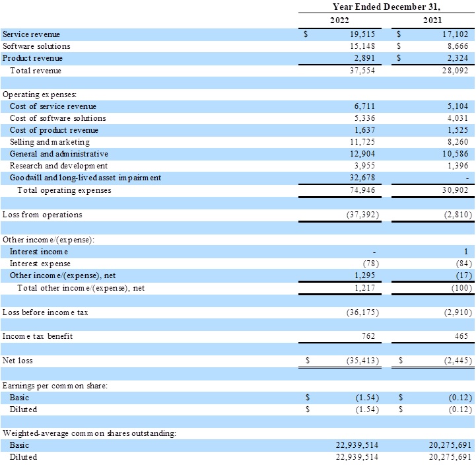This screenshot has height=465, width=476.
Task: Click the 2021 column header
Action: pos(433,20)
